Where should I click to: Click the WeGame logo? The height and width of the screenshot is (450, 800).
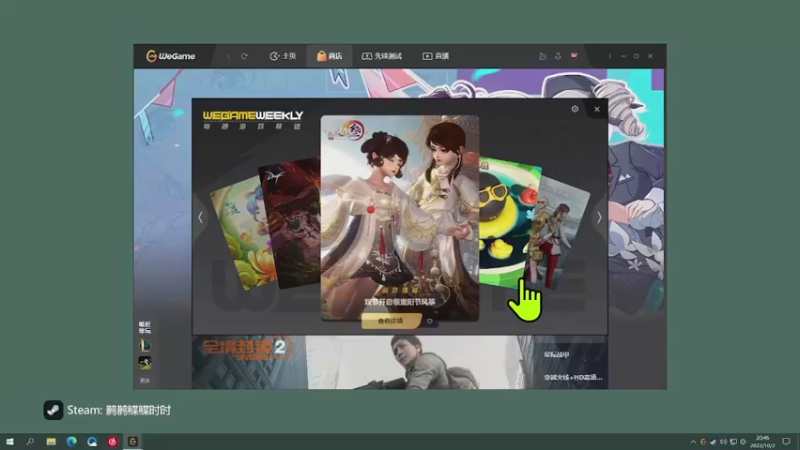point(170,56)
